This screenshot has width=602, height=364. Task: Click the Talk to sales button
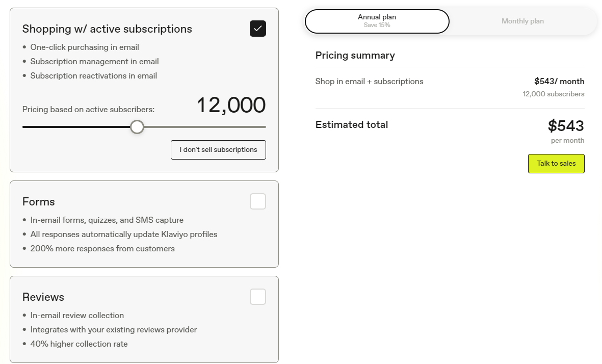pyautogui.click(x=556, y=164)
